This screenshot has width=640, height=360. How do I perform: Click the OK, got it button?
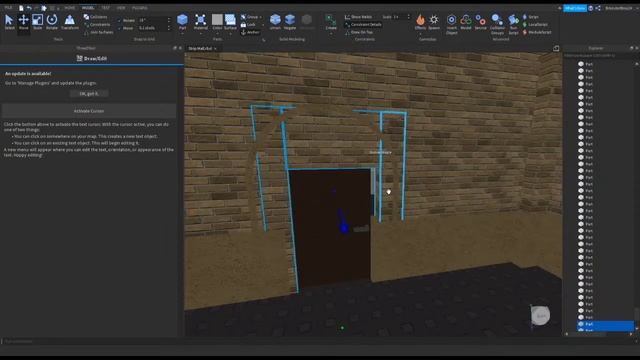coord(89,93)
